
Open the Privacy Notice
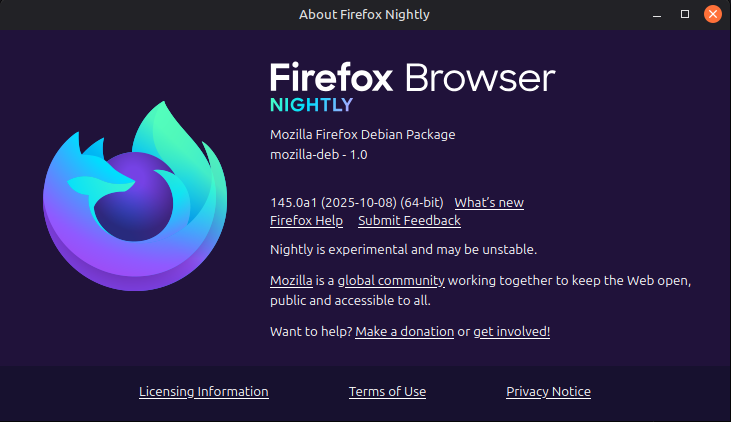(548, 391)
